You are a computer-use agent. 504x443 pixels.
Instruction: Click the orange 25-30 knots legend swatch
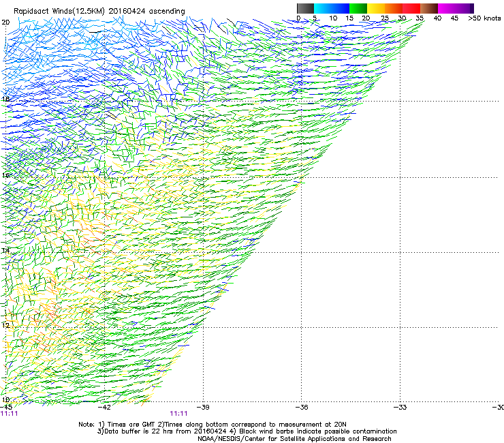click(x=394, y=8)
